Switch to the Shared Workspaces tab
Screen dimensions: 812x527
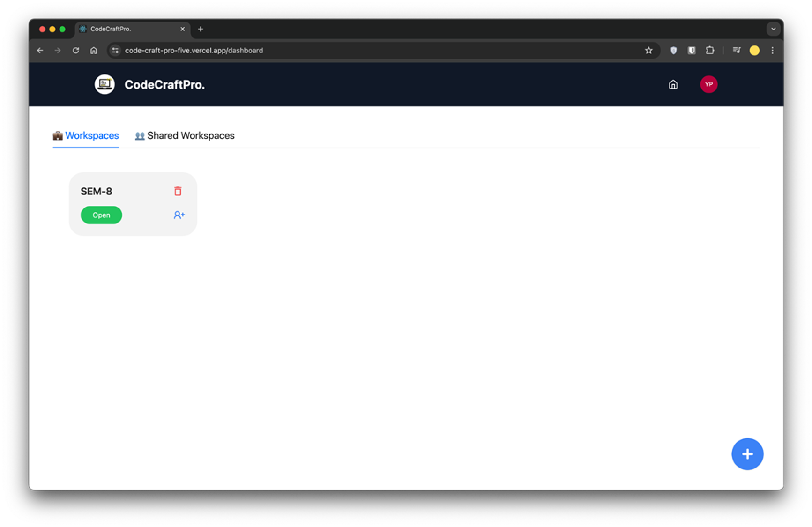[185, 135]
